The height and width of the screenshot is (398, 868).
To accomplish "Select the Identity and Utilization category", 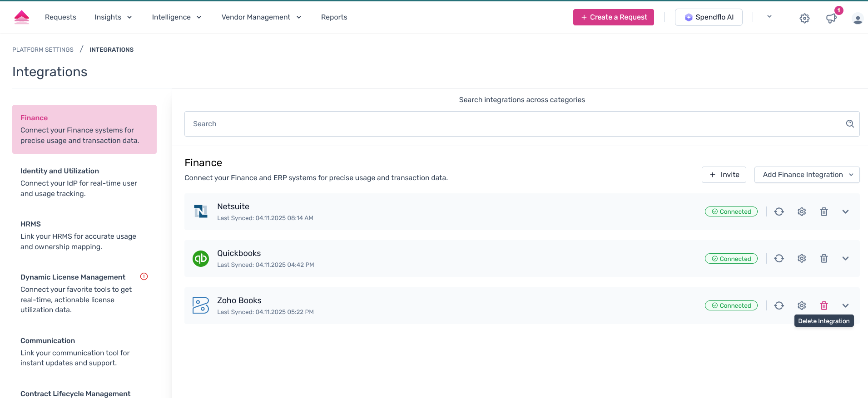I will pos(84,182).
